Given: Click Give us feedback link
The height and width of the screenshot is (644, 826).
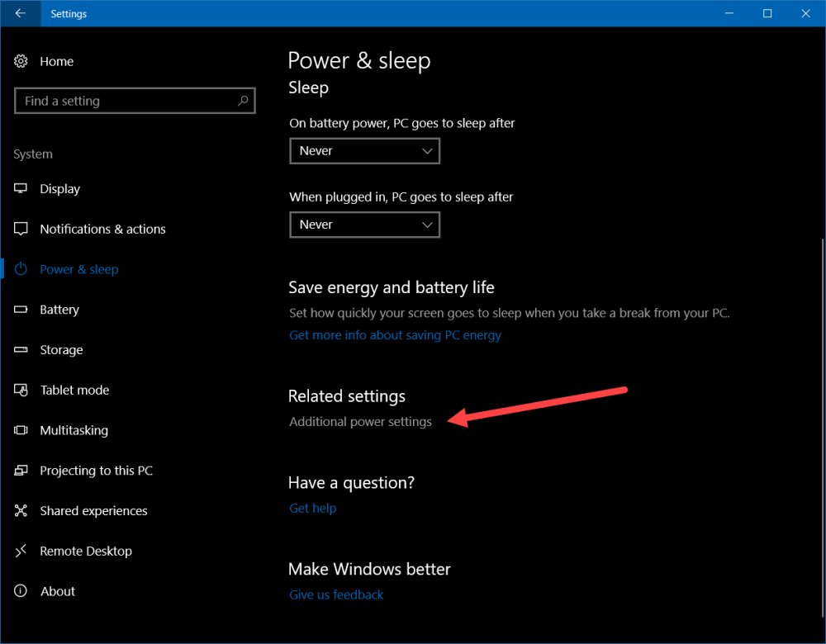Looking at the screenshot, I should click(336, 594).
